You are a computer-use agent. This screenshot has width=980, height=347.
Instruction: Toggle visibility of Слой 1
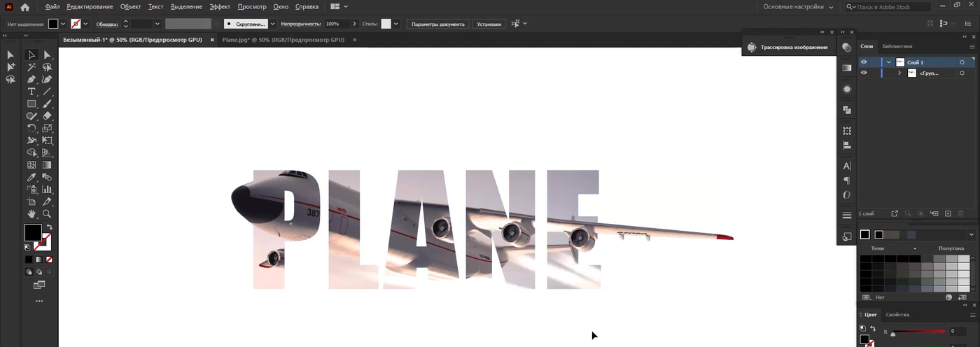pyautogui.click(x=864, y=62)
